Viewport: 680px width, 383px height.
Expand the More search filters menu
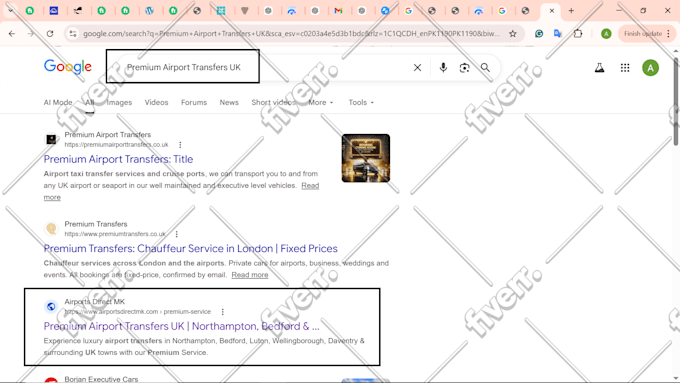pyautogui.click(x=320, y=102)
